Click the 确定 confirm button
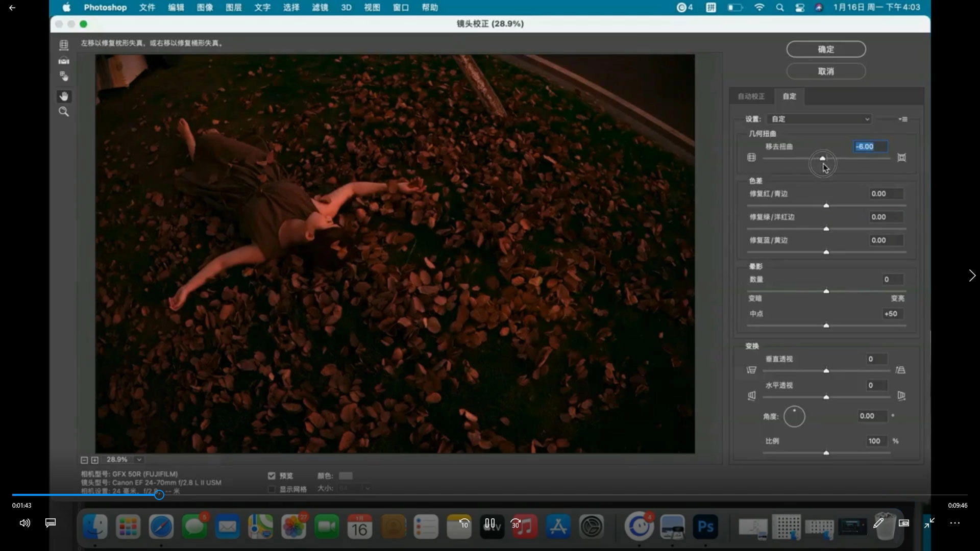The width and height of the screenshot is (980, 551). point(826,49)
